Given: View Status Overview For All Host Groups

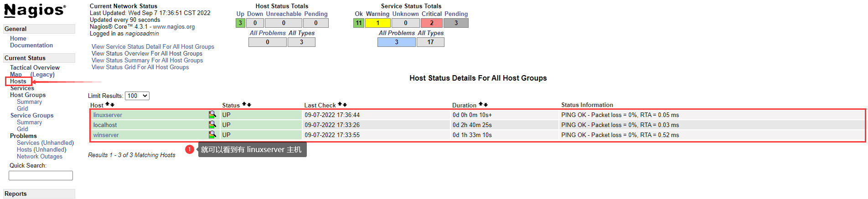Looking at the screenshot, I should click(x=147, y=53).
